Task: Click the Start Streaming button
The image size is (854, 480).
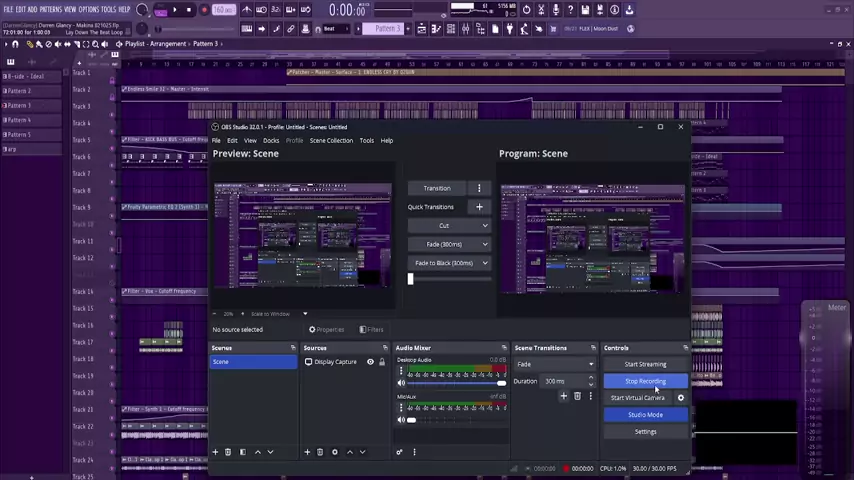Action: (645, 364)
